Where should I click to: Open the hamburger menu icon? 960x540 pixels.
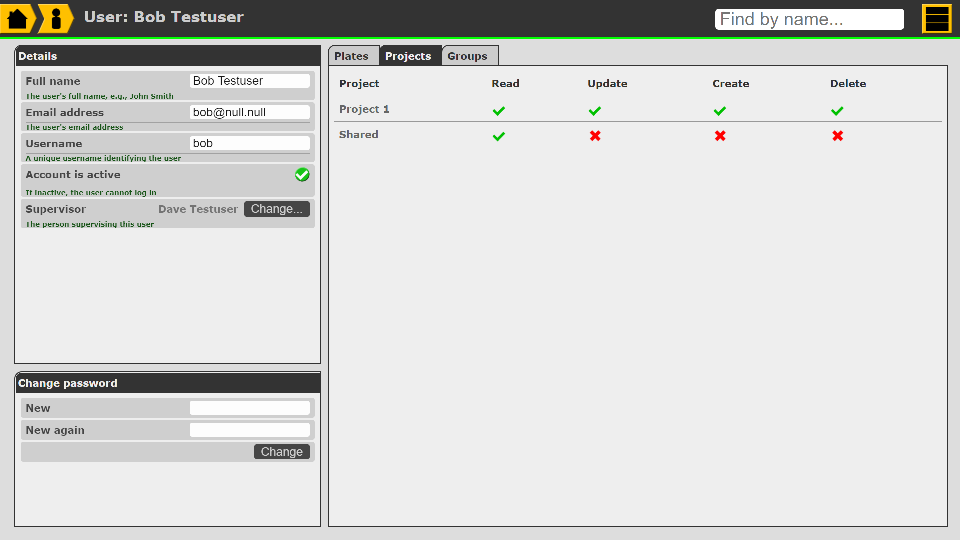point(936,19)
